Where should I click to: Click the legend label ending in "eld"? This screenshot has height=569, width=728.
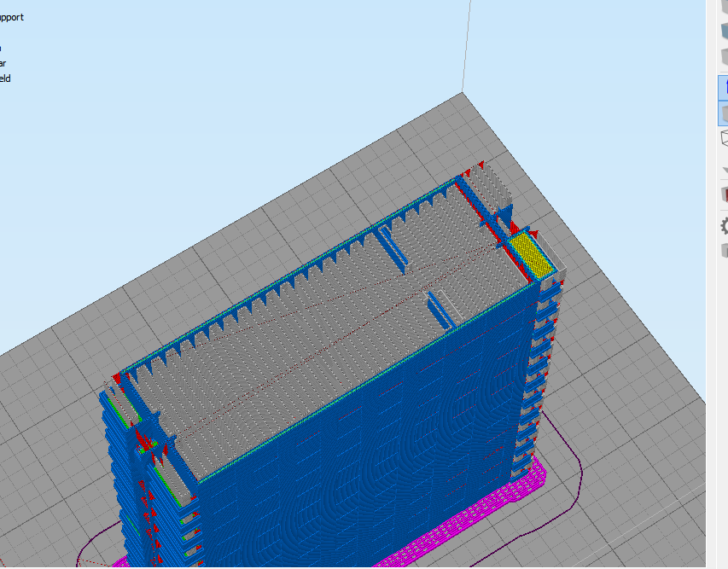(5, 78)
